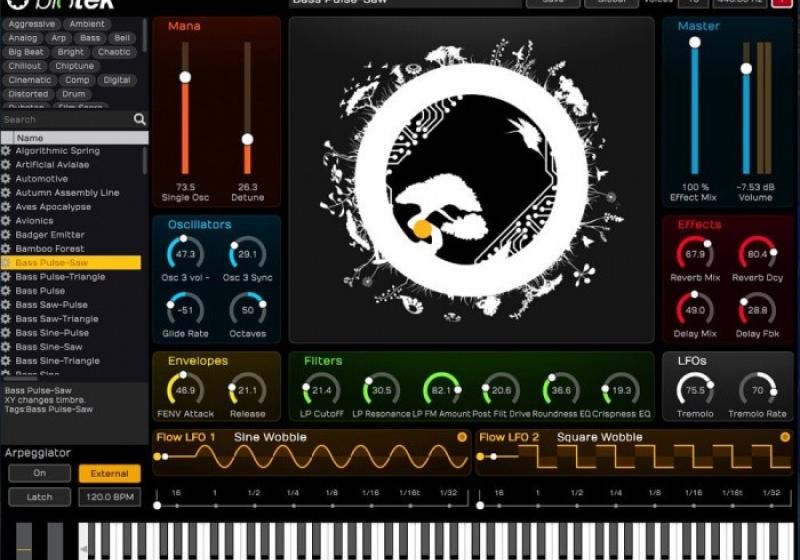Click the tag cloud scrollbar

[145, 35]
